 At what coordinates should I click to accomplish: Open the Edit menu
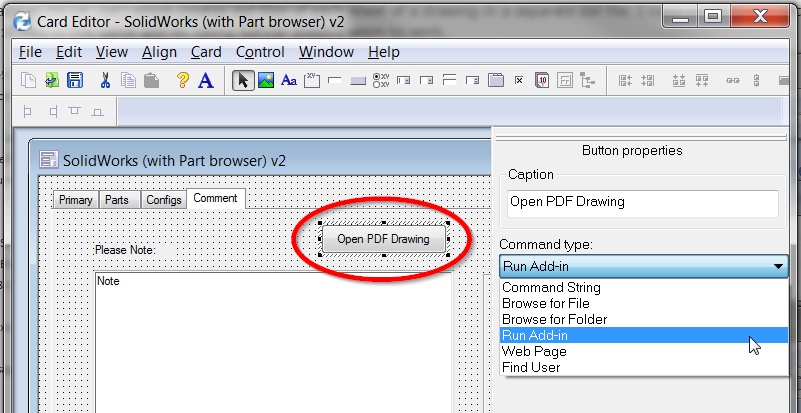point(69,52)
